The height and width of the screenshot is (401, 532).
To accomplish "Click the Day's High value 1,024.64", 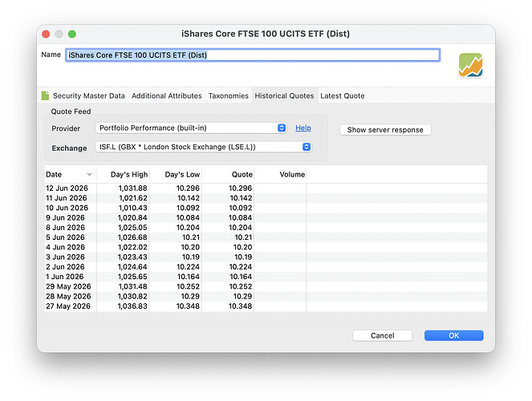I will tap(132, 267).
